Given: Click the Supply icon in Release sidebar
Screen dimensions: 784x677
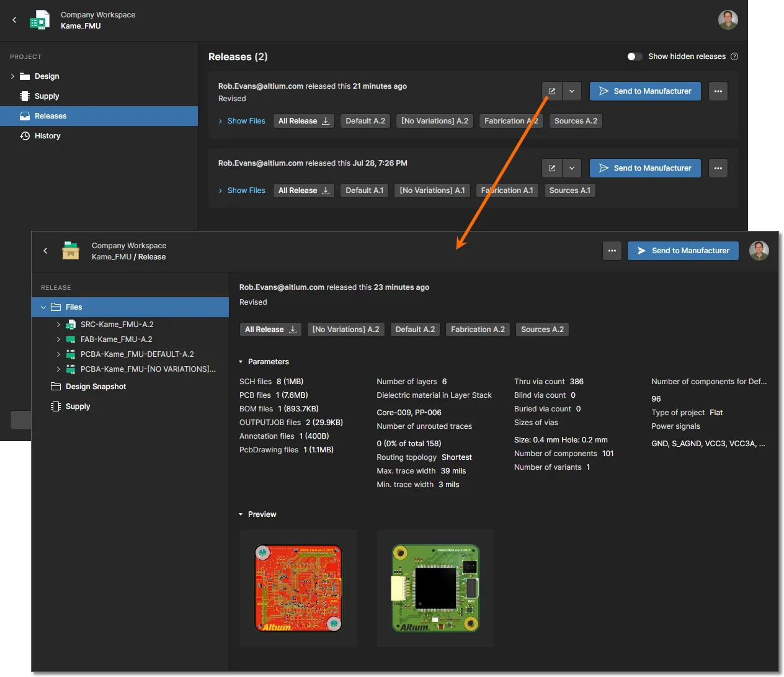Looking at the screenshot, I should [x=56, y=406].
